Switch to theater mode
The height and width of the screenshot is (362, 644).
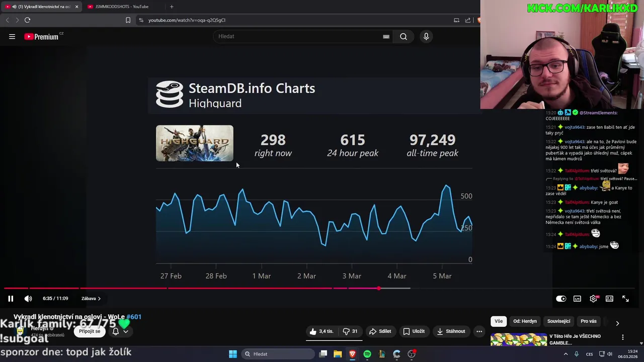tap(609, 299)
